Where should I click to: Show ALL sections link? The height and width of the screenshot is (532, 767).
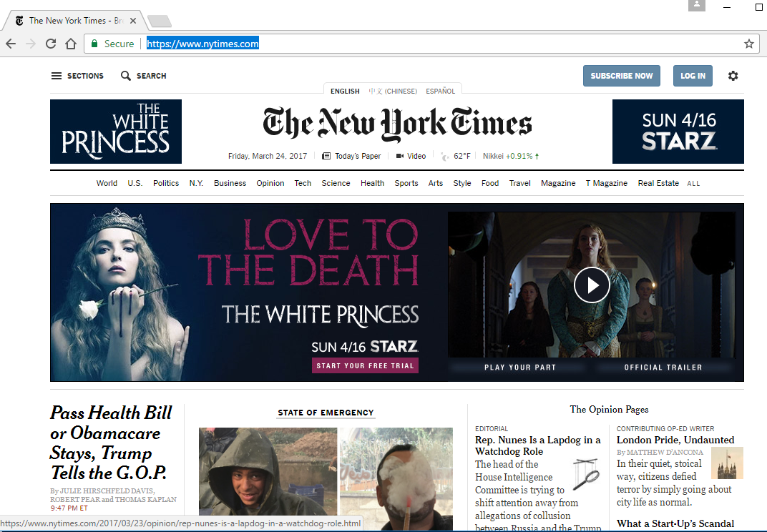click(693, 184)
